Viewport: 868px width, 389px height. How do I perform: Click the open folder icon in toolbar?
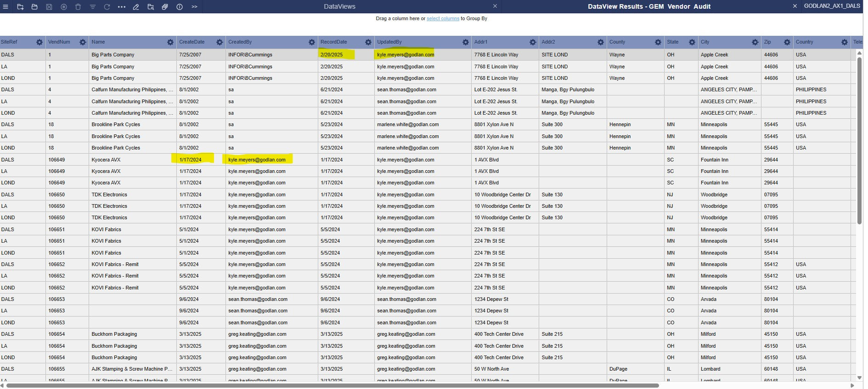click(x=34, y=7)
